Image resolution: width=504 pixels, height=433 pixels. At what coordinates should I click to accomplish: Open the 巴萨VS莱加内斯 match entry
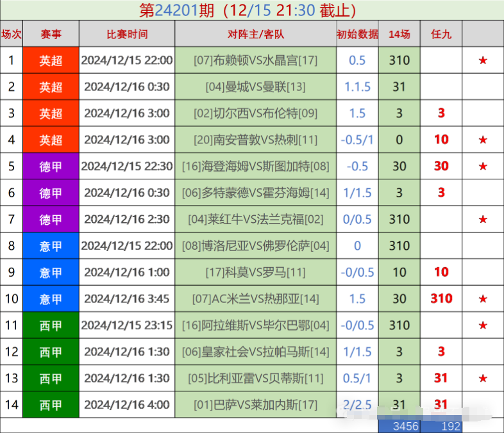click(255, 405)
